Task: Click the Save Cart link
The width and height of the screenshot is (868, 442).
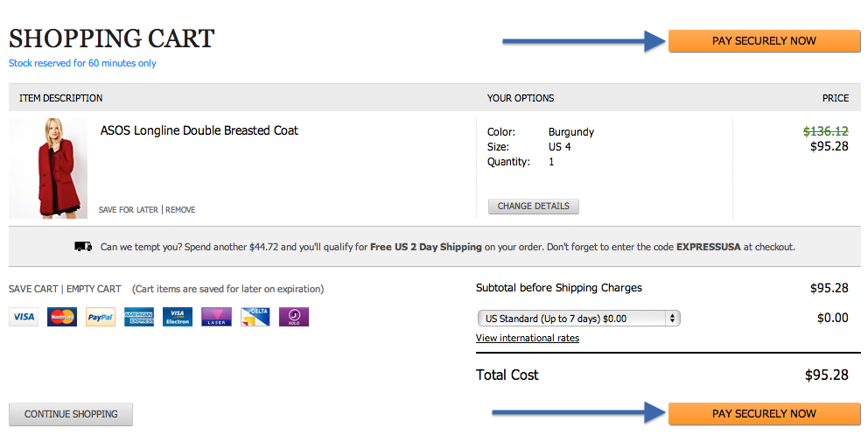Action: tap(33, 289)
